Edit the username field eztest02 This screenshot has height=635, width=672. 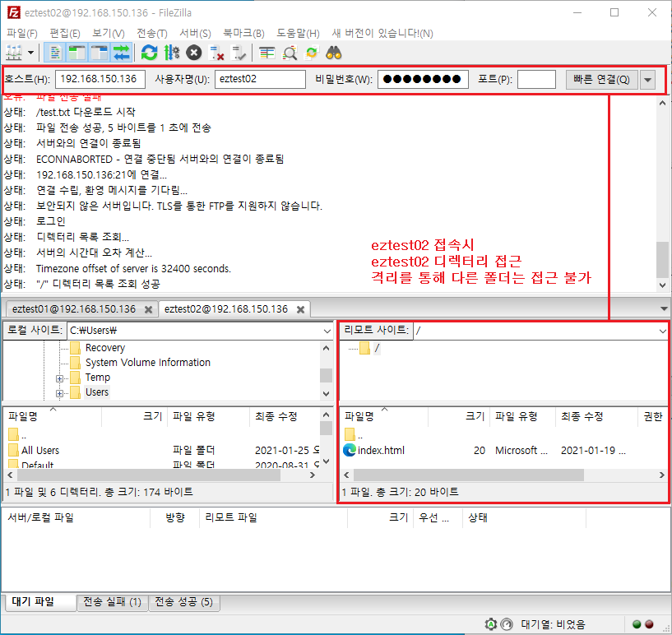pyautogui.click(x=260, y=79)
